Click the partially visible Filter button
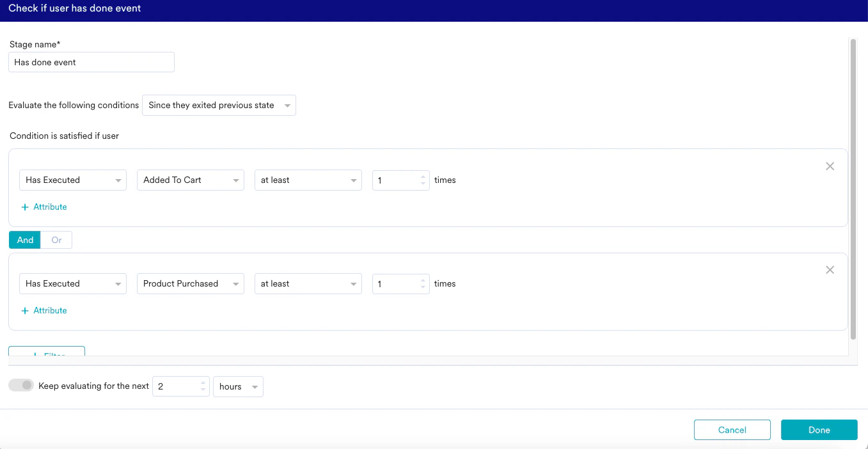 click(x=47, y=351)
